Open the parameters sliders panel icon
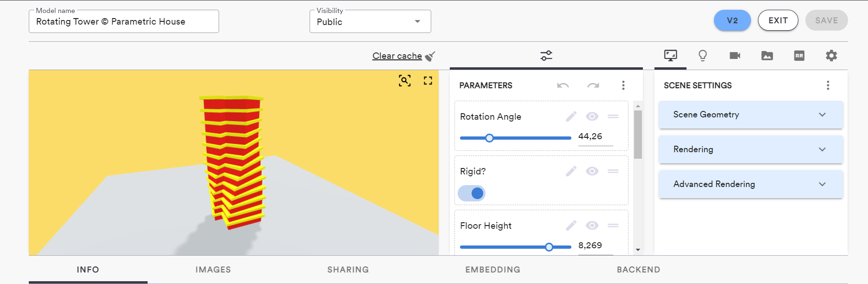 pyautogui.click(x=546, y=56)
